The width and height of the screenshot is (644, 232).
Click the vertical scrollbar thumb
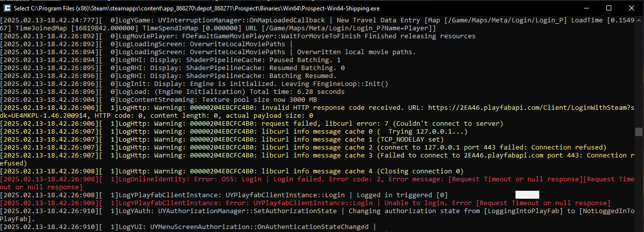639,132
